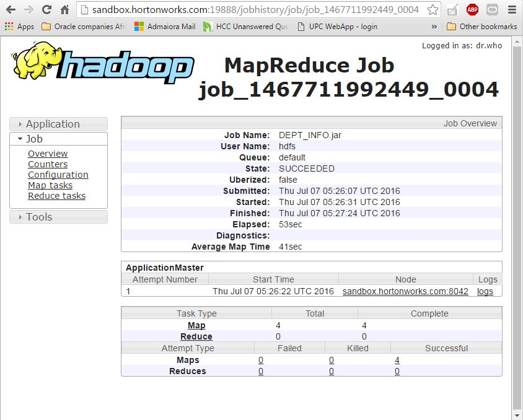
Task: Click the browser back arrow
Action: 11,10
